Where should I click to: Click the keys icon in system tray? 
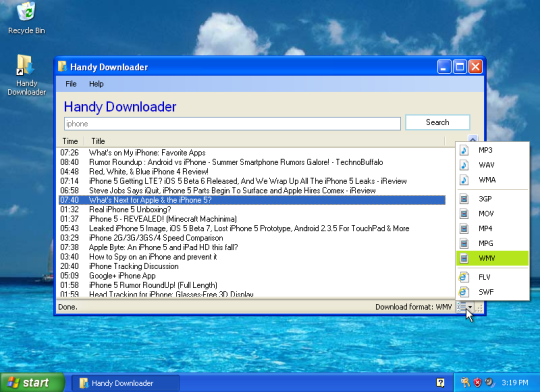click(x=465, y=382)
